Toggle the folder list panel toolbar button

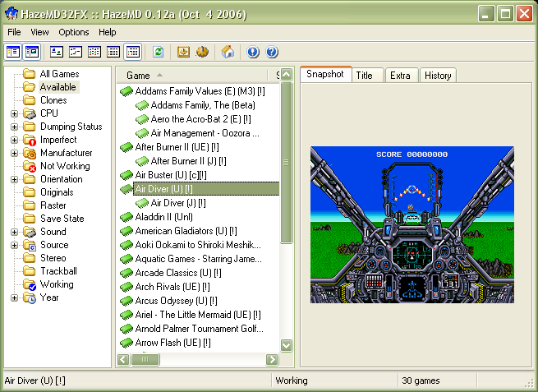pos(13,52)
